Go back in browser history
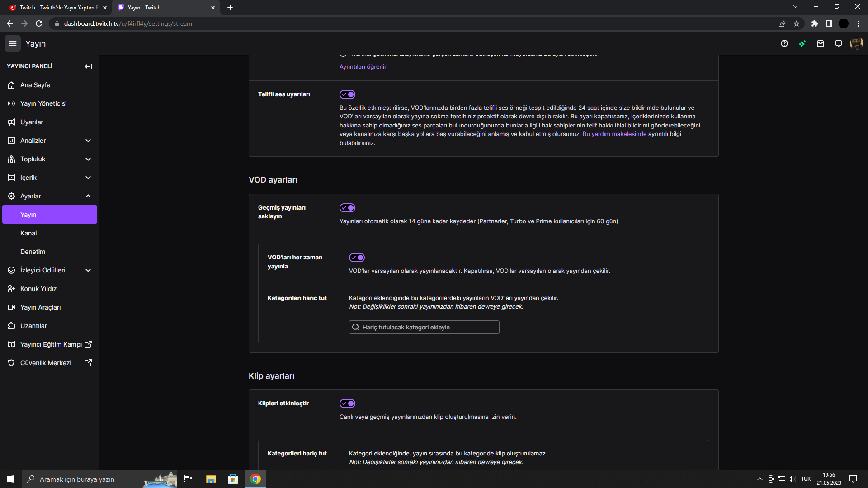The image size is (868, 488). tap(10, 23)
